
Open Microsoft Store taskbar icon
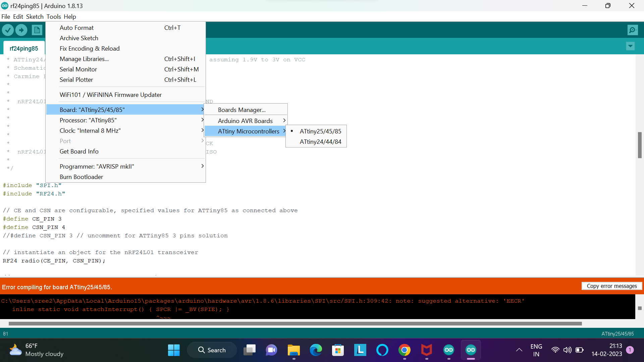coord(338,350)
